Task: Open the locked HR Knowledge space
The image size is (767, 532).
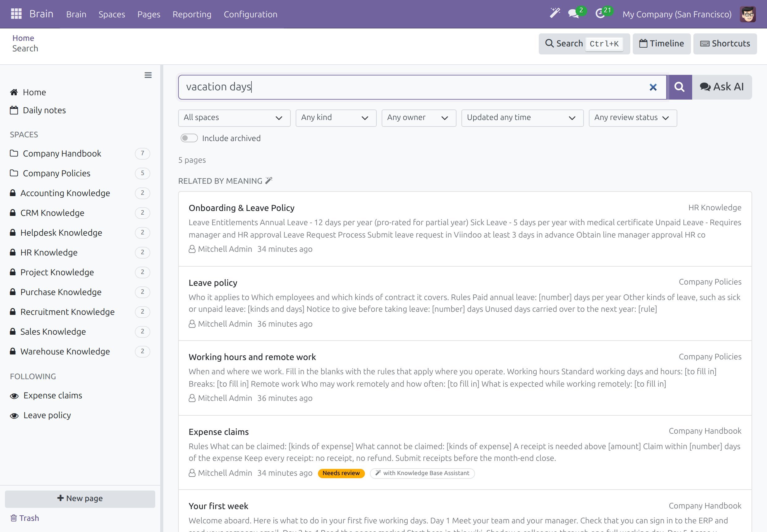Action: 80,252
